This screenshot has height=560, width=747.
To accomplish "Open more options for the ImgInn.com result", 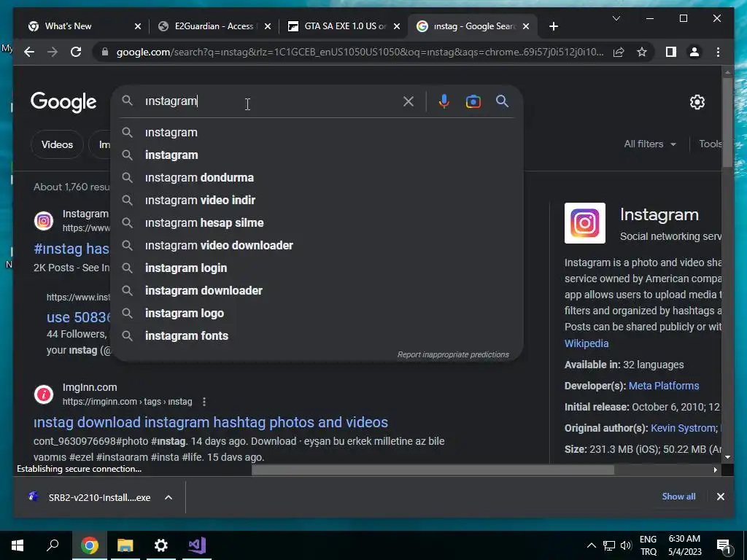I will click(x=204, y=402).
